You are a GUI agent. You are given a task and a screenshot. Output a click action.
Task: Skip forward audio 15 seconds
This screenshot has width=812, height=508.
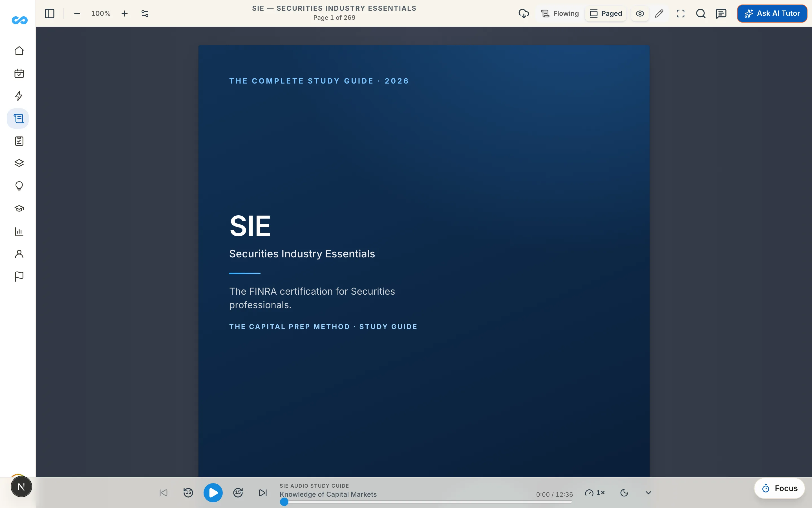[238, 493]
